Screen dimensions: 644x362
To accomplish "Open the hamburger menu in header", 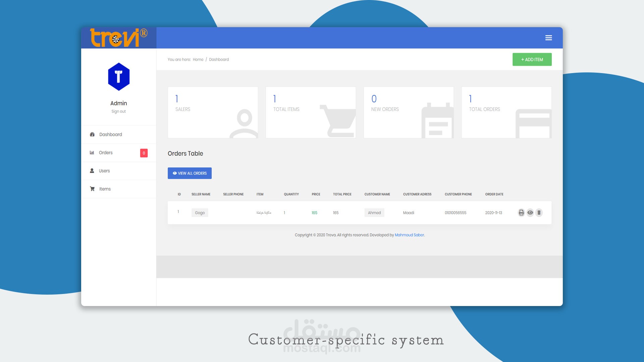I will 548,38.
